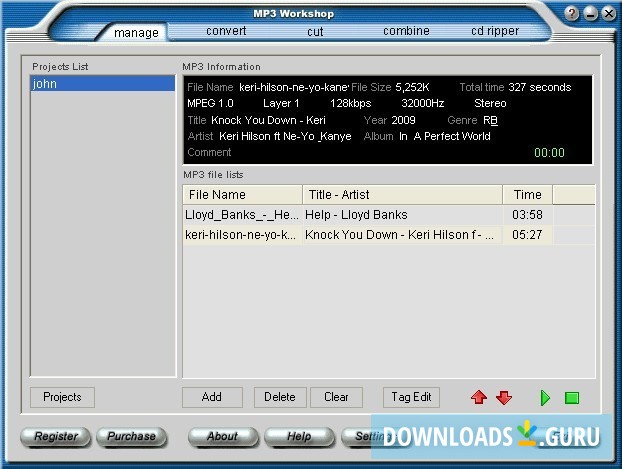Click the 03:58 time cell

coord(527,215)
